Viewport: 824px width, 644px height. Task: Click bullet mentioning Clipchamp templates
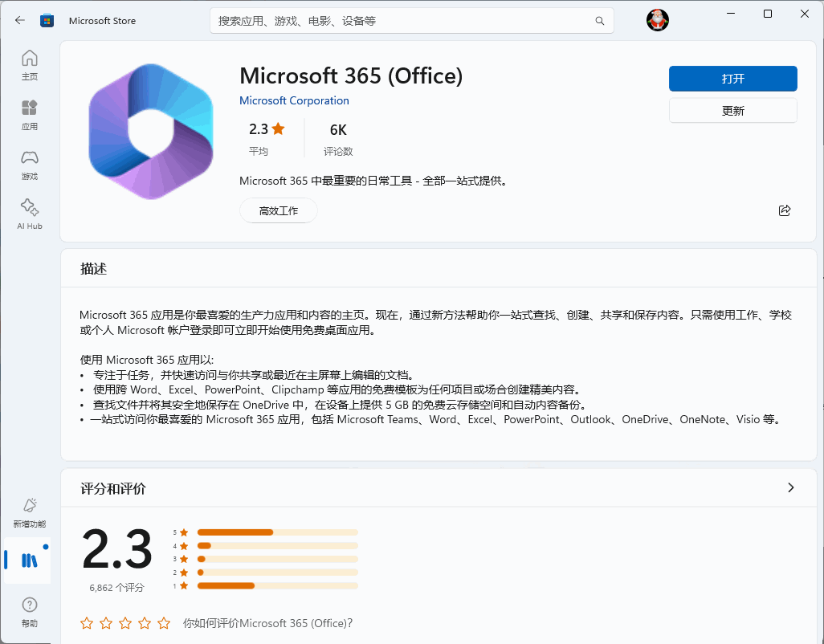point(331,389)
